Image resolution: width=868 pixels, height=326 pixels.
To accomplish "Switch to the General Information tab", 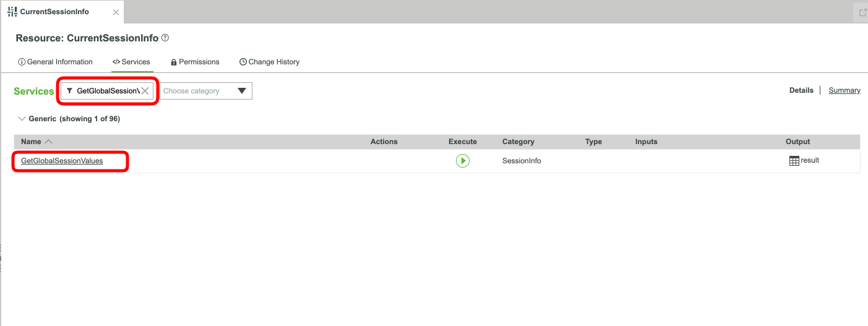I will (56, 62).
